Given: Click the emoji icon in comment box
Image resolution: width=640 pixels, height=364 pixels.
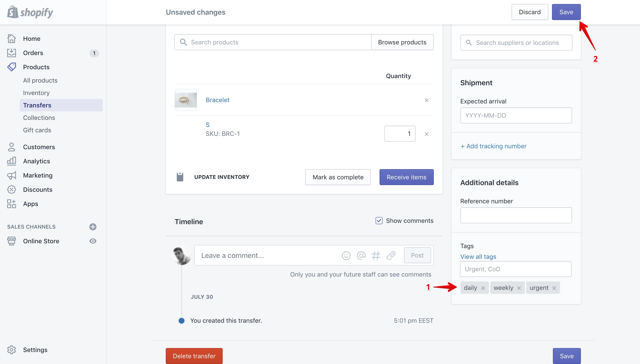Looking at the screenshot, I should 346,255.
